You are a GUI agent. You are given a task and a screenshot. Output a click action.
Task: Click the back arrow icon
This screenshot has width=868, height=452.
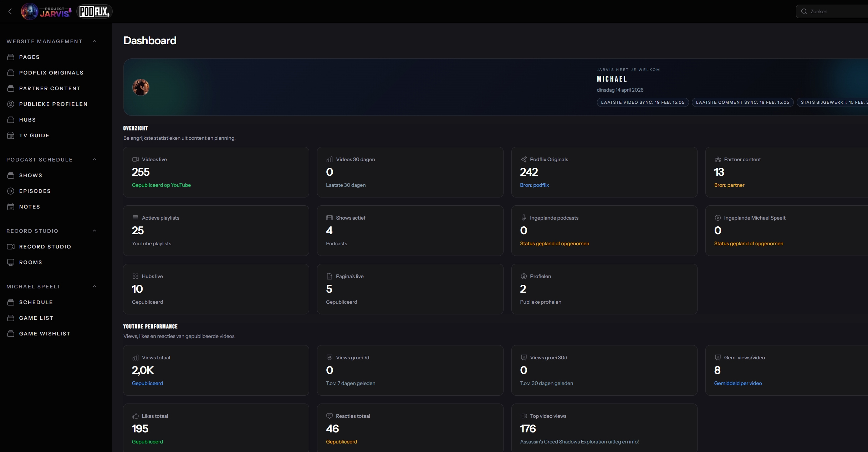point(10,11)
